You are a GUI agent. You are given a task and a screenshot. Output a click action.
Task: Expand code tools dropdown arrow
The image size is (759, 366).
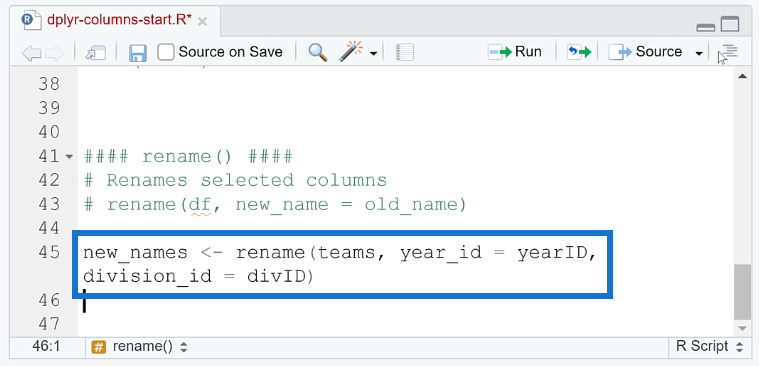click(373, 53)
